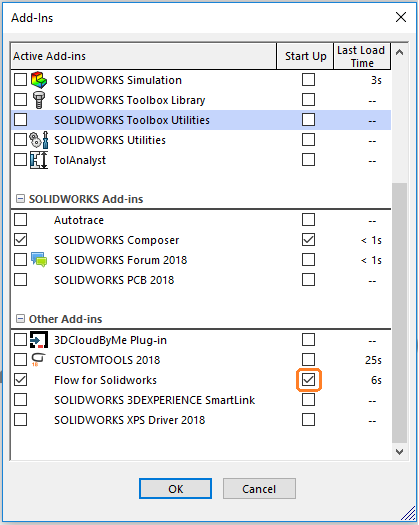Uncheck Flow for Solidworks start up box
Screen dimensions: 419x525
(308, 380)
